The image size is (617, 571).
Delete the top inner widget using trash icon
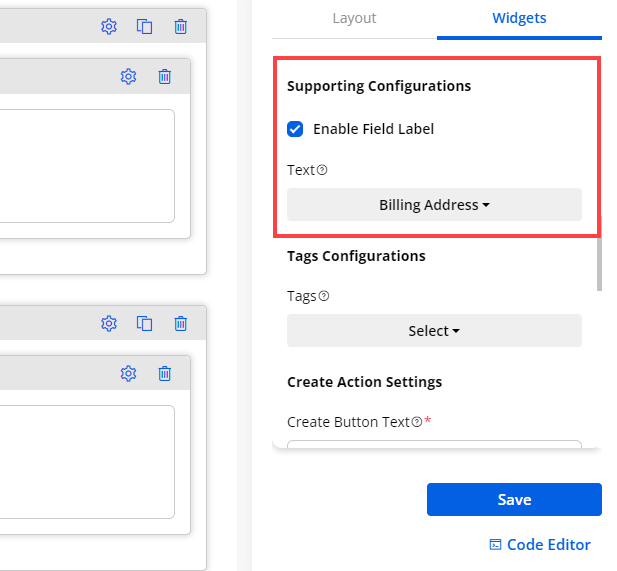[165, 77]
